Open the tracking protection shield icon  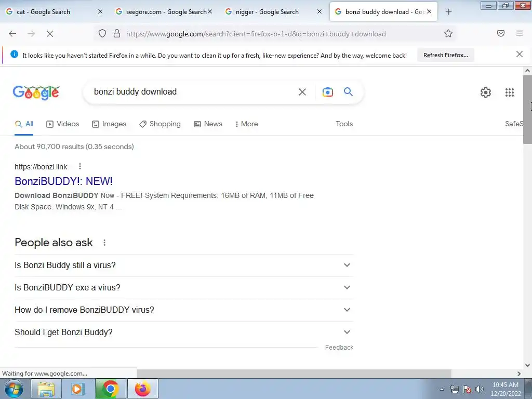[102, 34]
